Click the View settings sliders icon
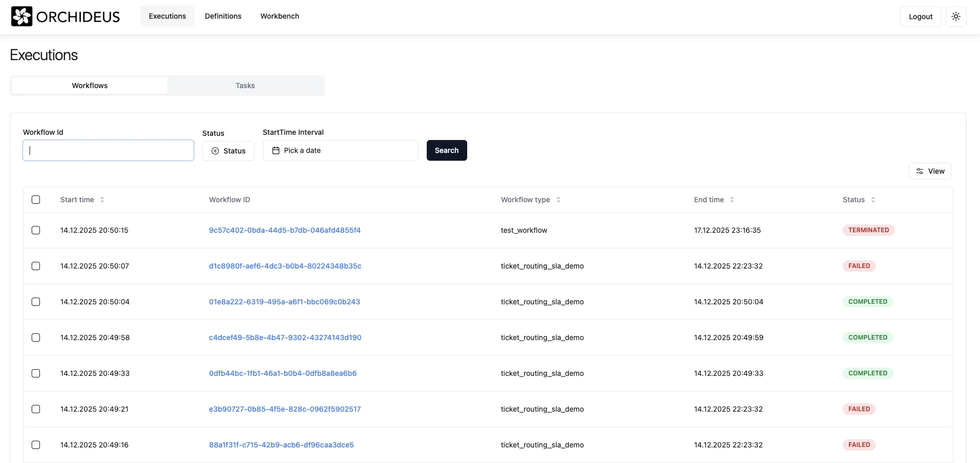The height and width of the screenshot is (463, 980). click(920, 171)
